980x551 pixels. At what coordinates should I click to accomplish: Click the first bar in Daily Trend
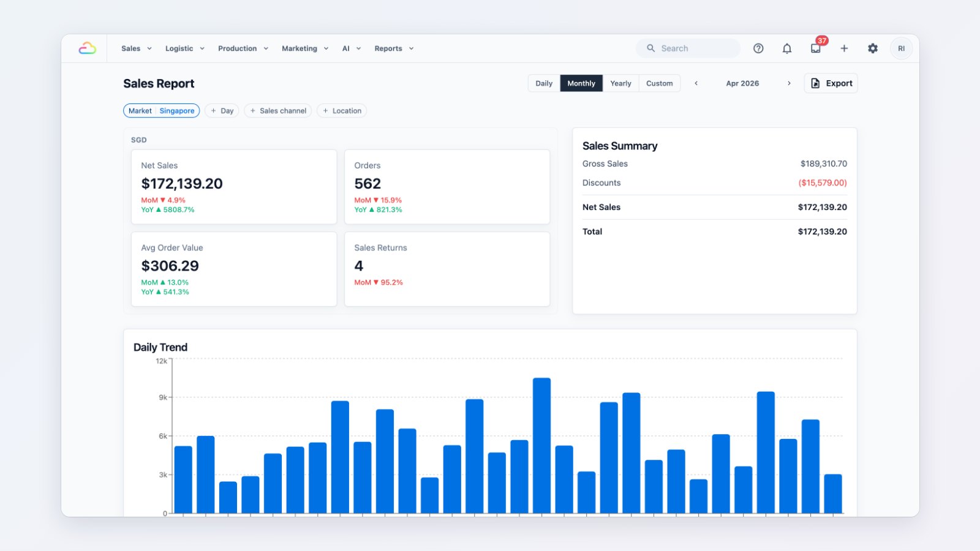(183, 479)
